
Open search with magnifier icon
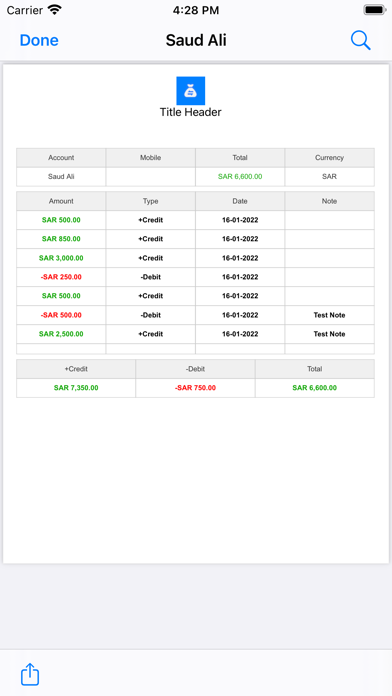point(360,40)
